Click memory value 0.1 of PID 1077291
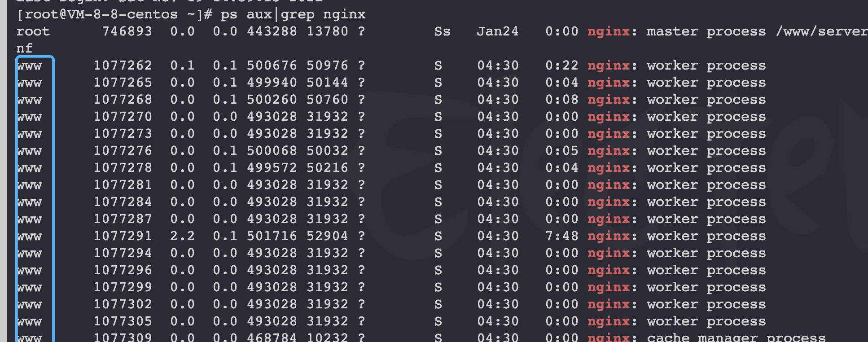The height and width of the screenshot is (342, 868). [x=225, y=236]
